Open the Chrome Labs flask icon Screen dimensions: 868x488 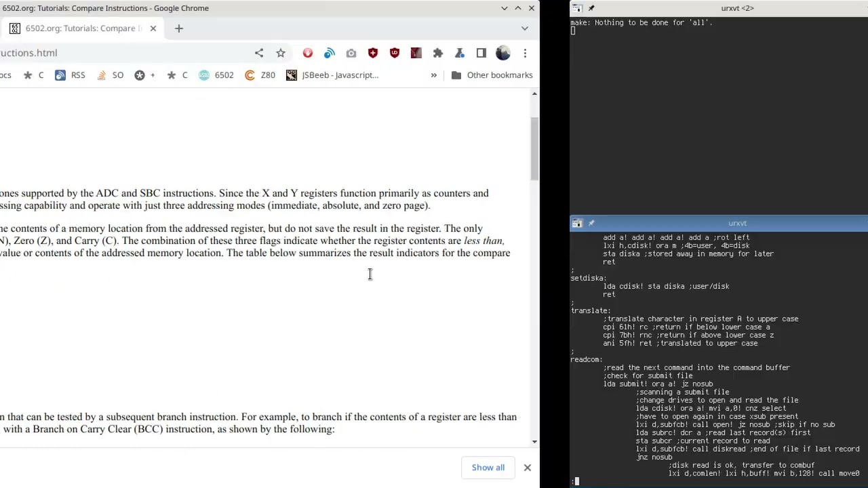460,53
